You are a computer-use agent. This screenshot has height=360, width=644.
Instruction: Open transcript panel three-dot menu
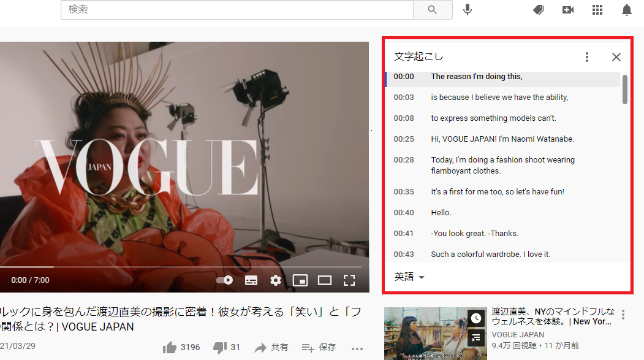pos(587,57)
